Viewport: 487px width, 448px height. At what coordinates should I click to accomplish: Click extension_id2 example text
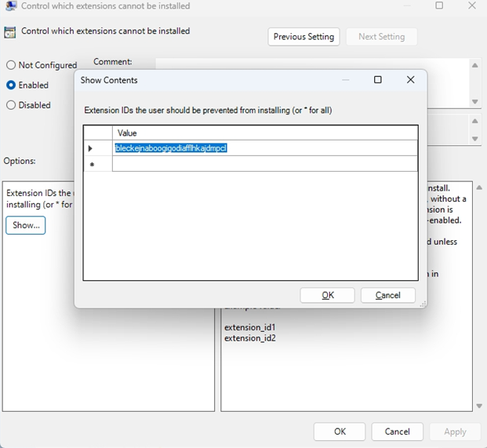coord(249,338)
